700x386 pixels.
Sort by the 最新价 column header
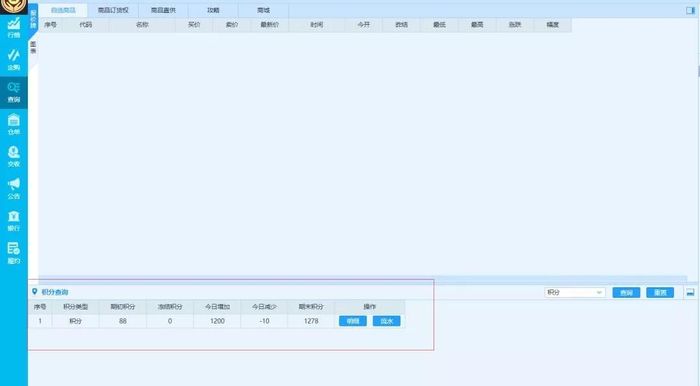[x=270, y=25]
